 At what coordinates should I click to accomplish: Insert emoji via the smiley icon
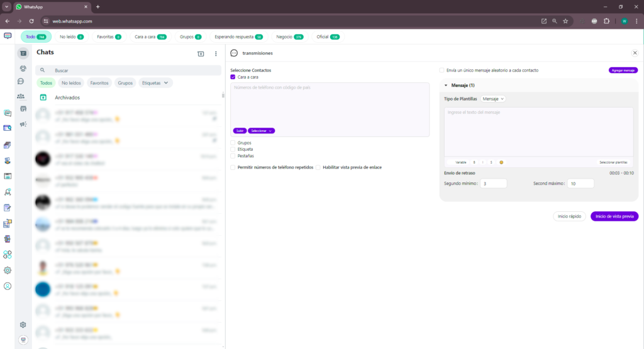click(x=501, y=162)
